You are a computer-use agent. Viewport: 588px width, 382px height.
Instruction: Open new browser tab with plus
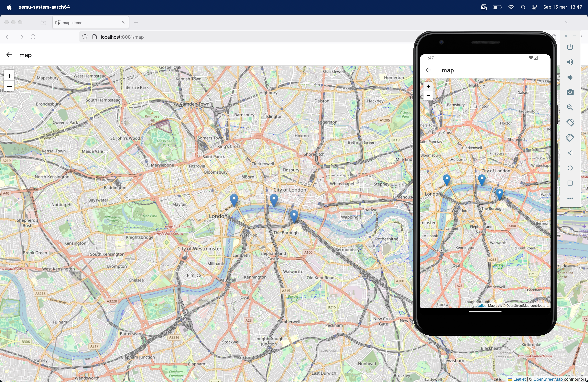tap(136, 23)
